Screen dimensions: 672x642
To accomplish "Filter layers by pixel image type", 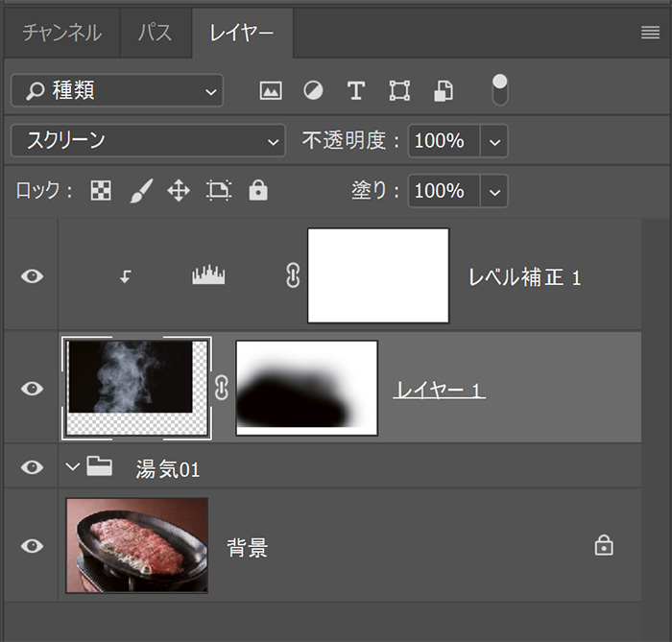I will (x=271, y=91).
